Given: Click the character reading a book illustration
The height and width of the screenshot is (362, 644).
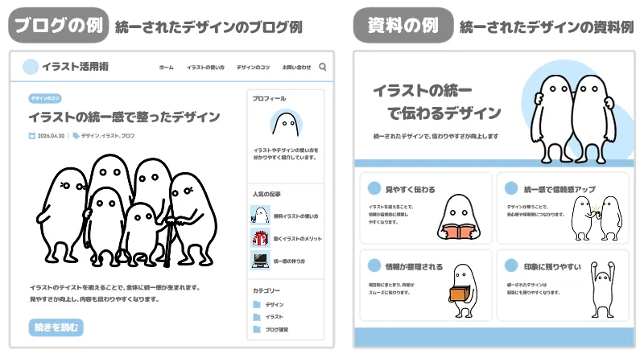Looking at the screenshot, I should pos(459,217).
